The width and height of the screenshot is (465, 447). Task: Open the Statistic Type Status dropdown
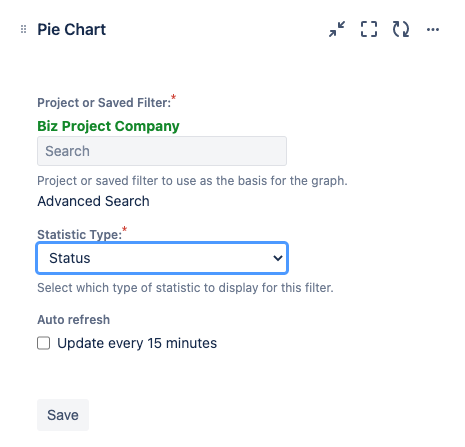[162, 258]
